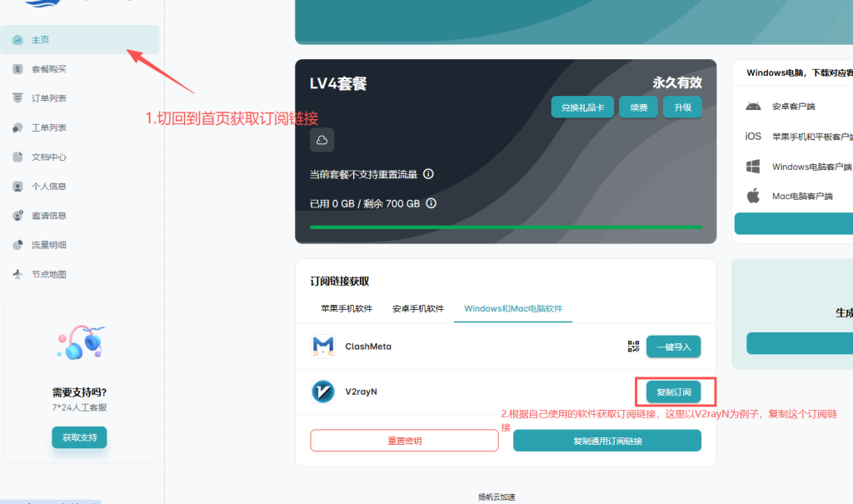This screenshot has width=853, height=504.
Task: Click the Android icon for 安卓客户端
Action: [x=753, y=106]
